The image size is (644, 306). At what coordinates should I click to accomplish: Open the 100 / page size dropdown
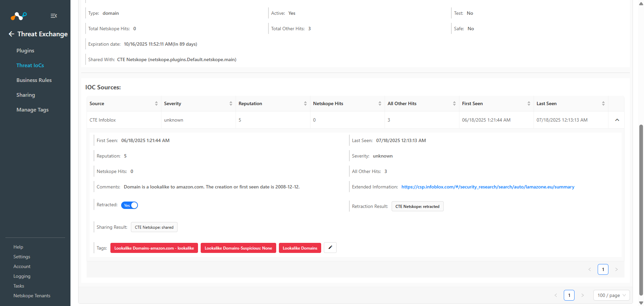611,295
